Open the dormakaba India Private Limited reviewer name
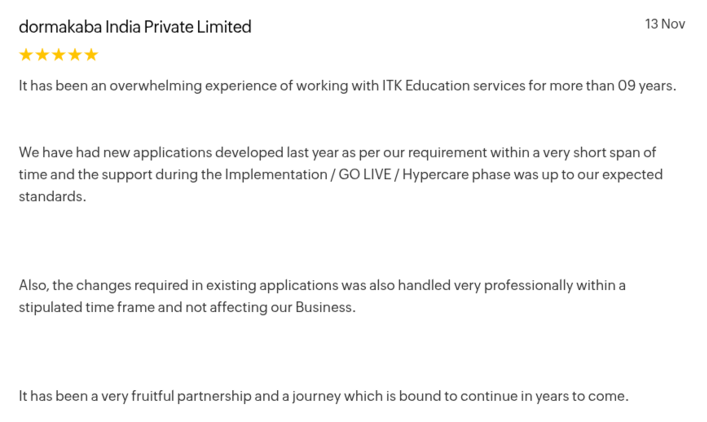 135,27
